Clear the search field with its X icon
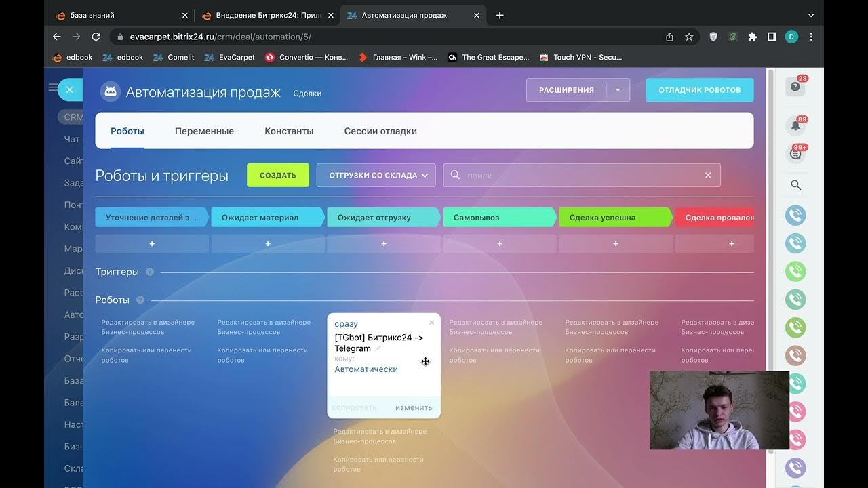Viewport: 868px width, 488px height. click(708, 175)
